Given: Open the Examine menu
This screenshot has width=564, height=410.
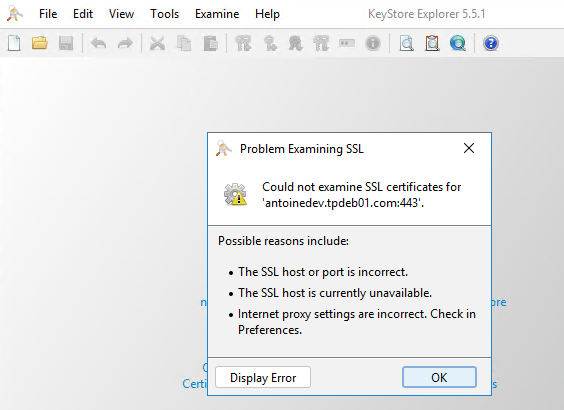Looking at the screenshot, I should (217, 14).
